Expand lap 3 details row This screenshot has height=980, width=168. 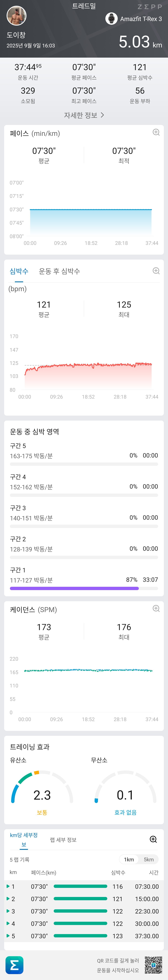coord(8,911)
